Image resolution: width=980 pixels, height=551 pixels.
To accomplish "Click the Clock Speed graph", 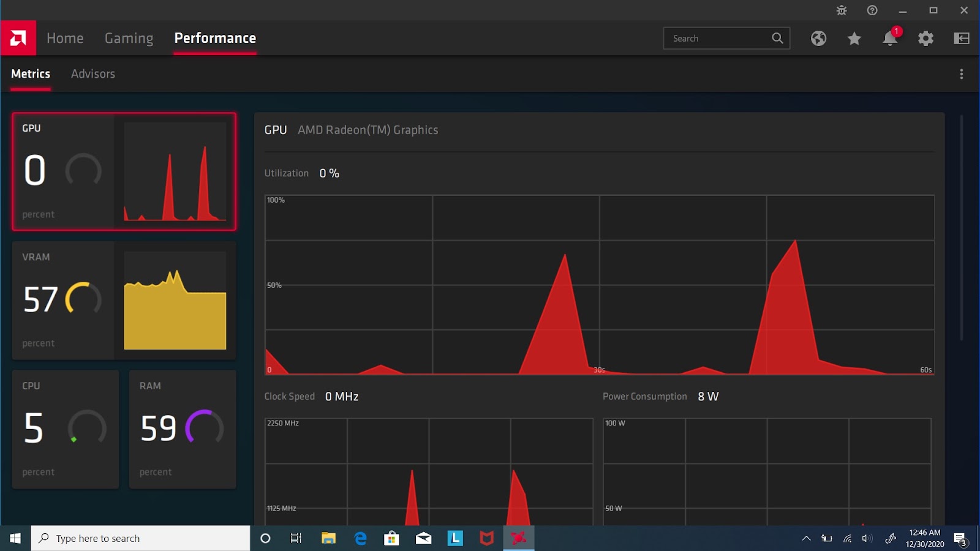I will (429, 471).
